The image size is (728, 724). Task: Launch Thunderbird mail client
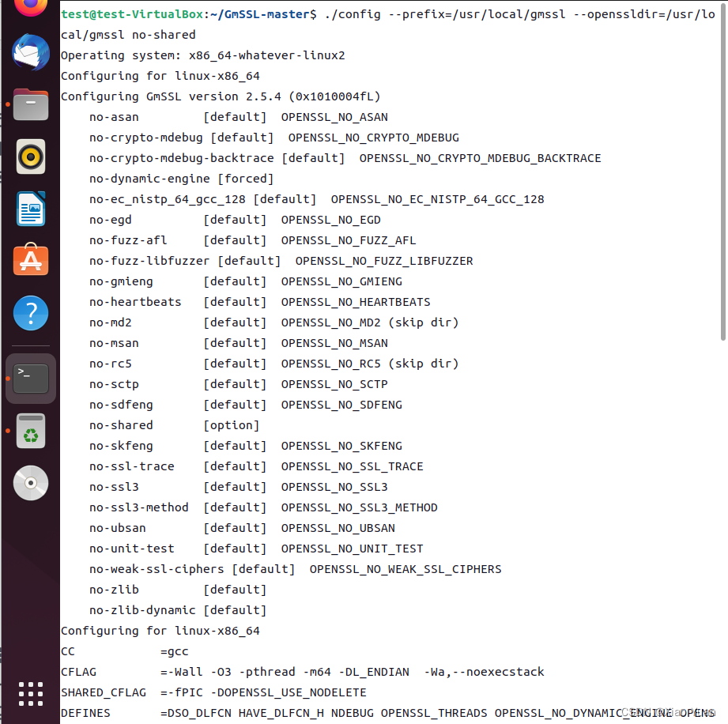click(x=31, y=52)
